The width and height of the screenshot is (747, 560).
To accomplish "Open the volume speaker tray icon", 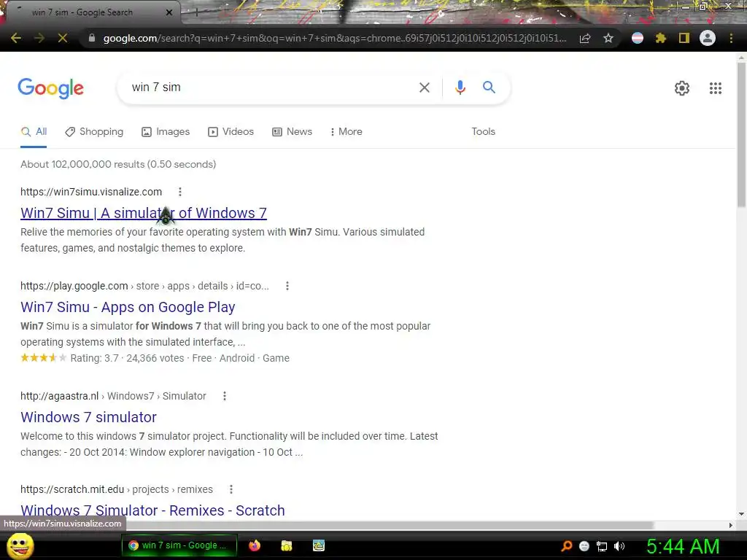I will point(619,546).
